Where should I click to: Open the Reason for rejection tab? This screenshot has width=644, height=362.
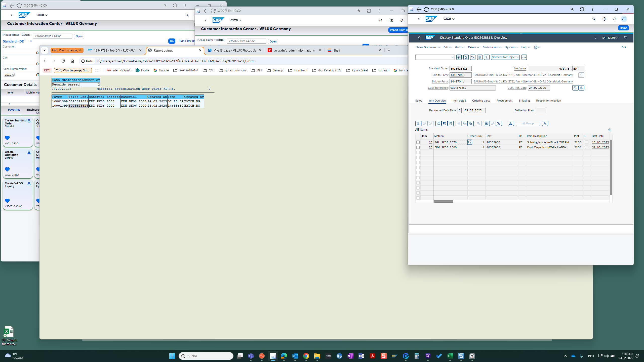click(548, 101)
